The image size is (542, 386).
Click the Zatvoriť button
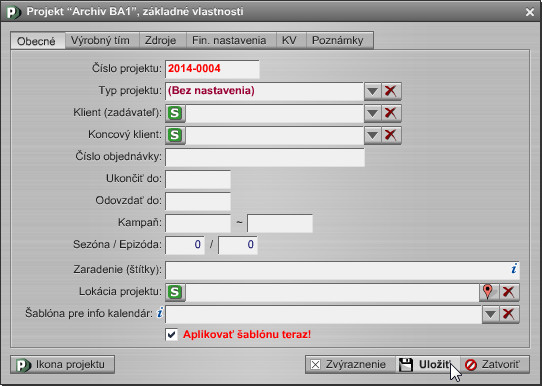[x=495, y=365]
